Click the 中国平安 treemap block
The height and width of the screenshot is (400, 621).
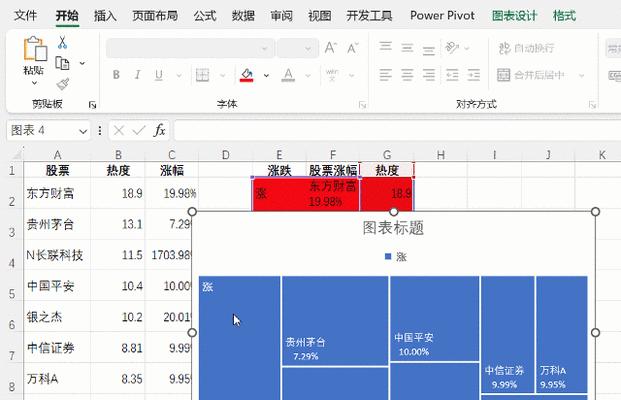(434, 318)
